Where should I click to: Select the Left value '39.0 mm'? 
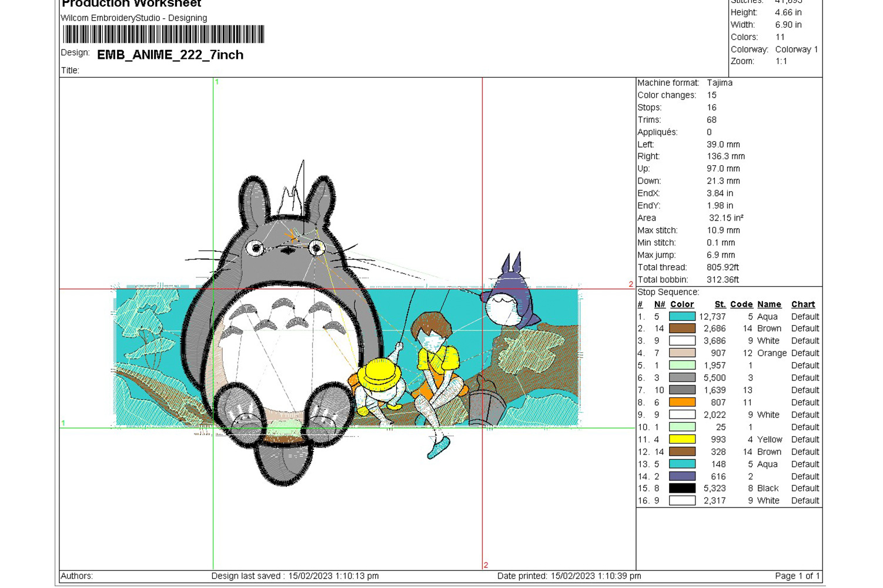(x=723, y=145)
